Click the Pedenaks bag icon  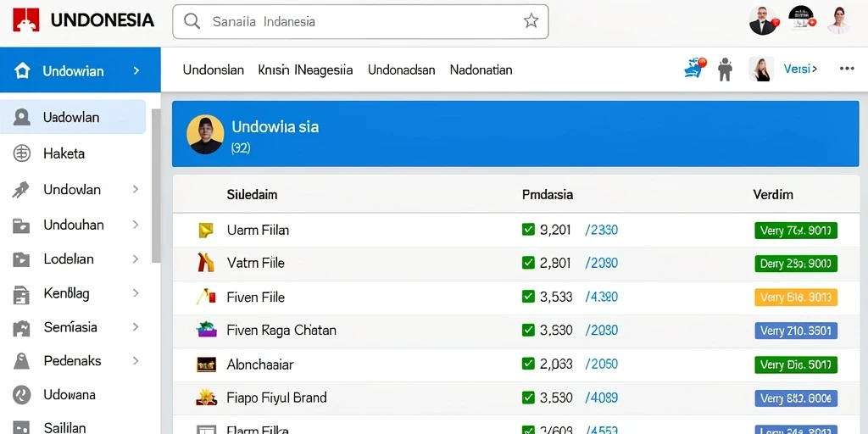[x=21, y=361]
